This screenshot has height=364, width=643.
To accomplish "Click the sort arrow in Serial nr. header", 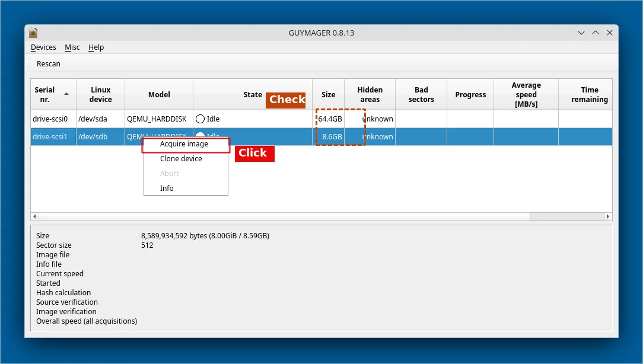I will click(x=66, y=94).
